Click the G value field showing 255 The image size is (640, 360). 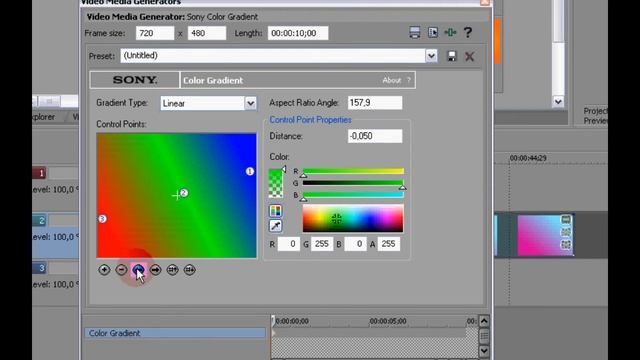(322, 244)
